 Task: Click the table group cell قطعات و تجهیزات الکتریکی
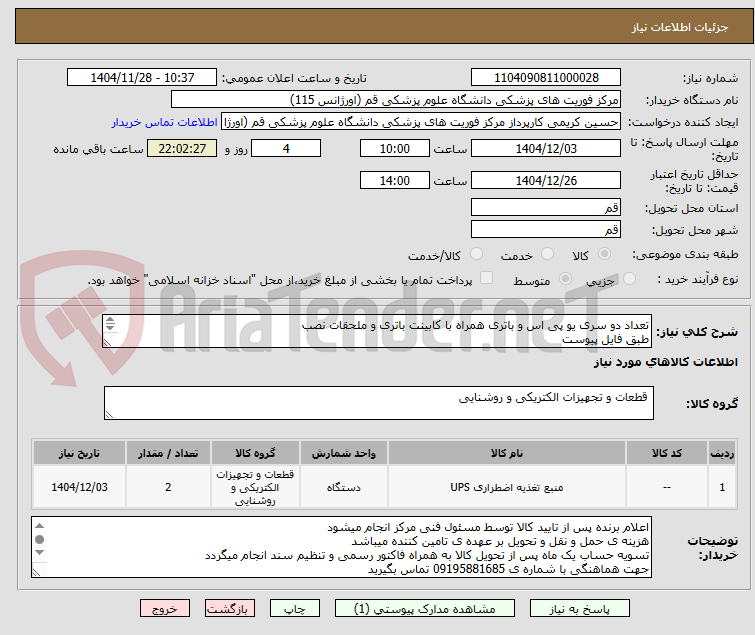255,487
